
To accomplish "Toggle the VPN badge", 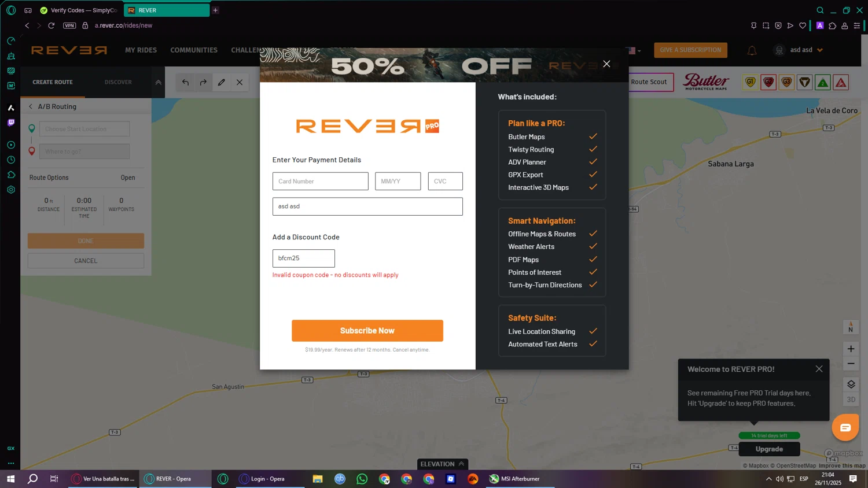I will point(69,25).
